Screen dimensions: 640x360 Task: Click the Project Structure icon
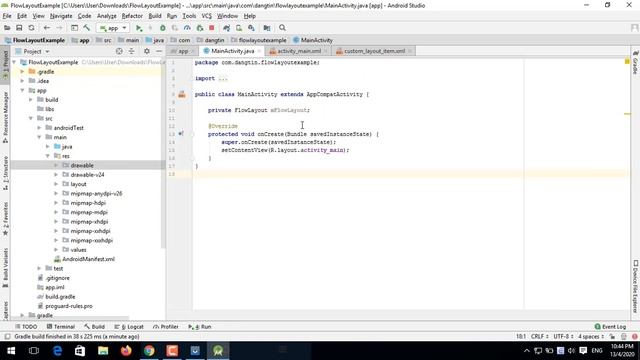pos(267,28)
